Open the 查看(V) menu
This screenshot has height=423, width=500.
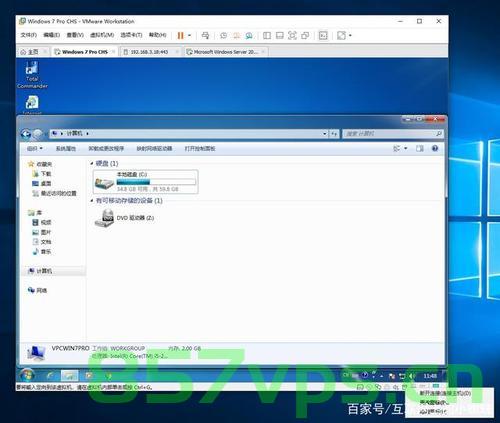tap(75, 35)
